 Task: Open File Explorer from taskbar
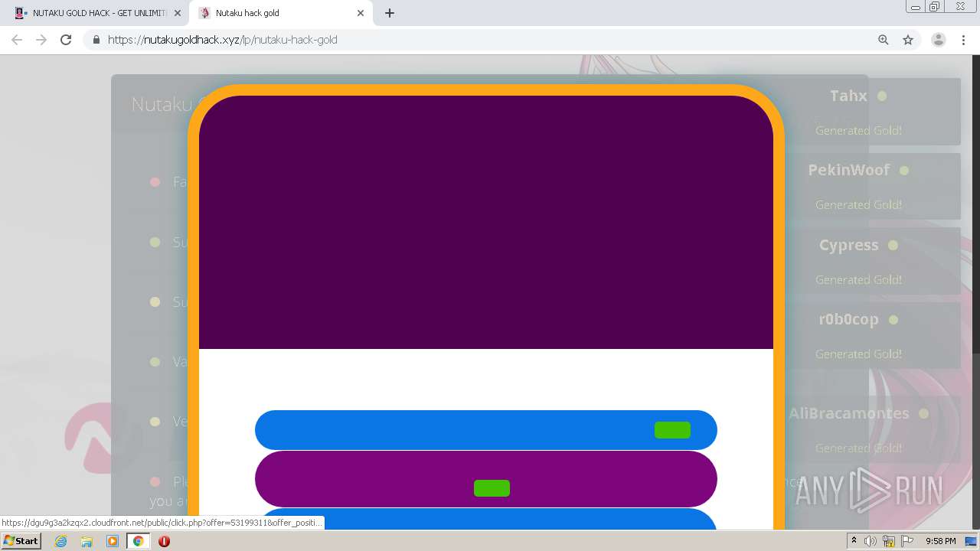(x=87, y=541)
